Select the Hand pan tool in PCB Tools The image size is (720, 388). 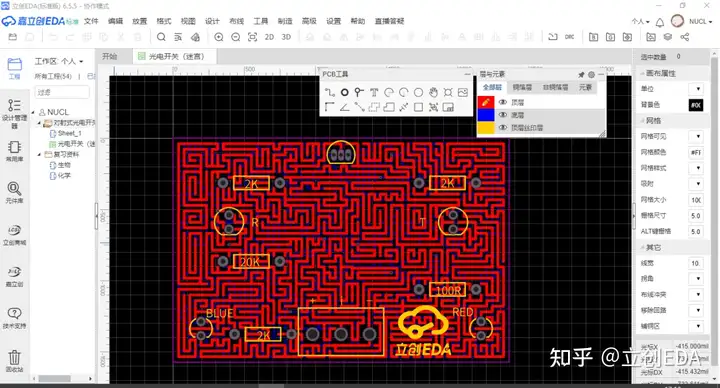click(433, 92)
